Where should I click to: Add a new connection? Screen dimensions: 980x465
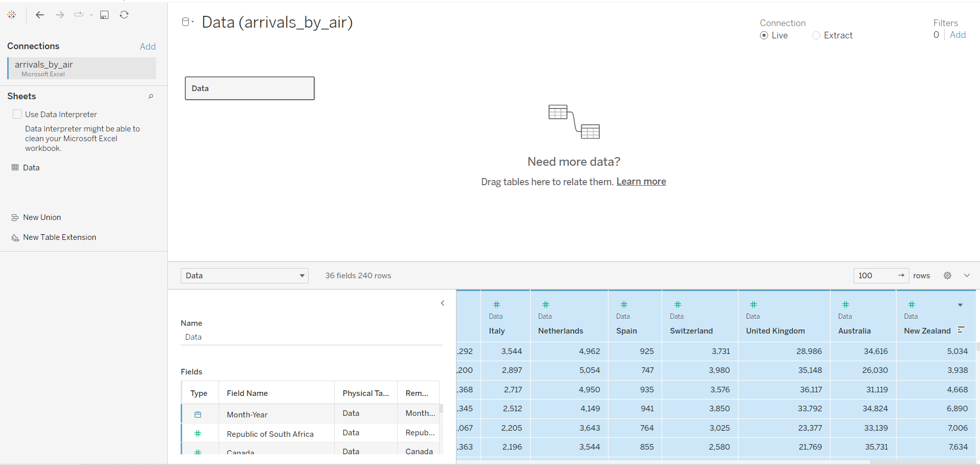click(147, 47)
